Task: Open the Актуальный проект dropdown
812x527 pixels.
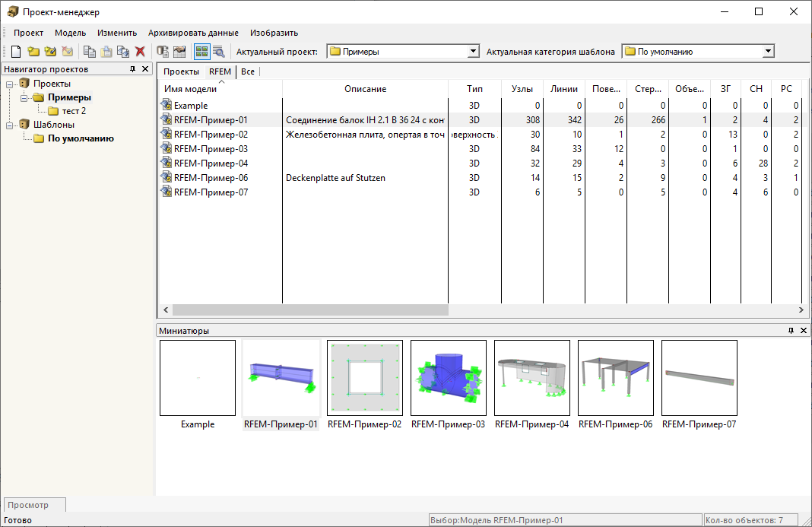Action: pos(473,51)
